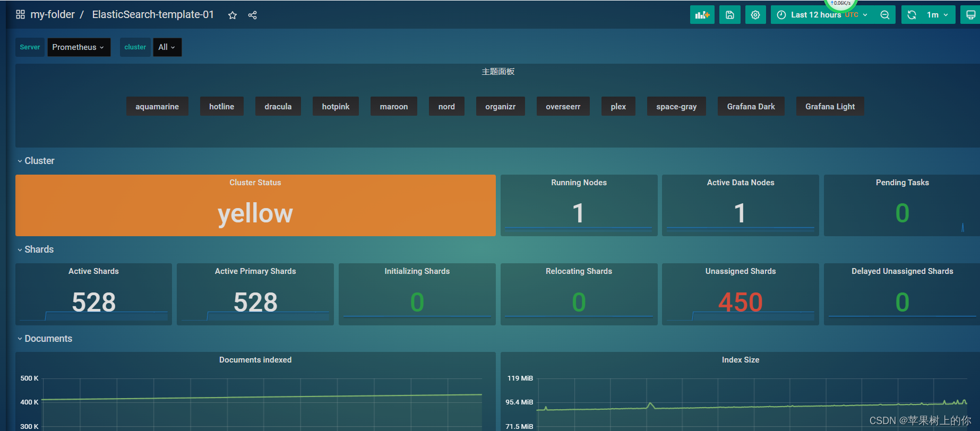
Task: Open the cluster All dropdown
Action: [167, 47]
